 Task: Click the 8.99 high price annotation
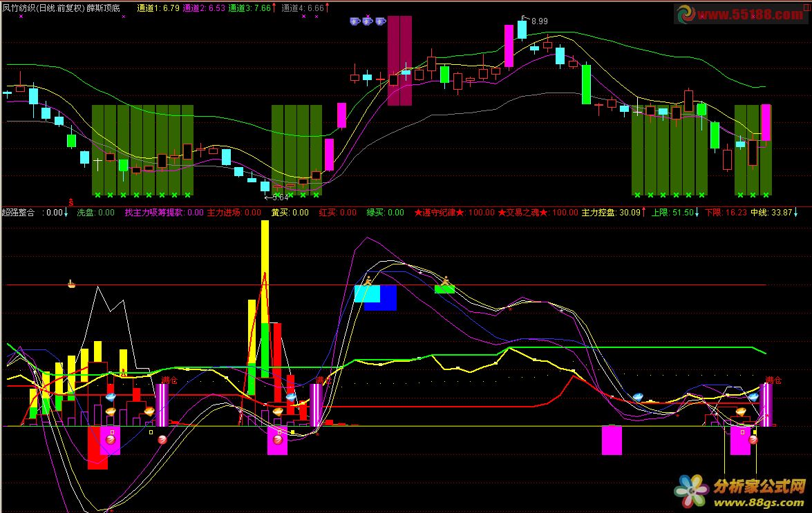pos(539,21)
